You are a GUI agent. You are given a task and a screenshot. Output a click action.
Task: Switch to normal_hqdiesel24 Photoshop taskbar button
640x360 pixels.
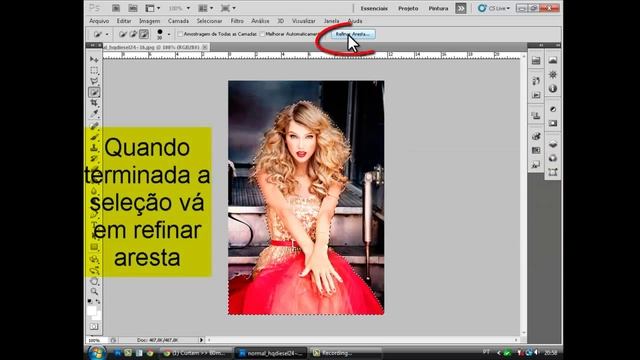[270, 353]
